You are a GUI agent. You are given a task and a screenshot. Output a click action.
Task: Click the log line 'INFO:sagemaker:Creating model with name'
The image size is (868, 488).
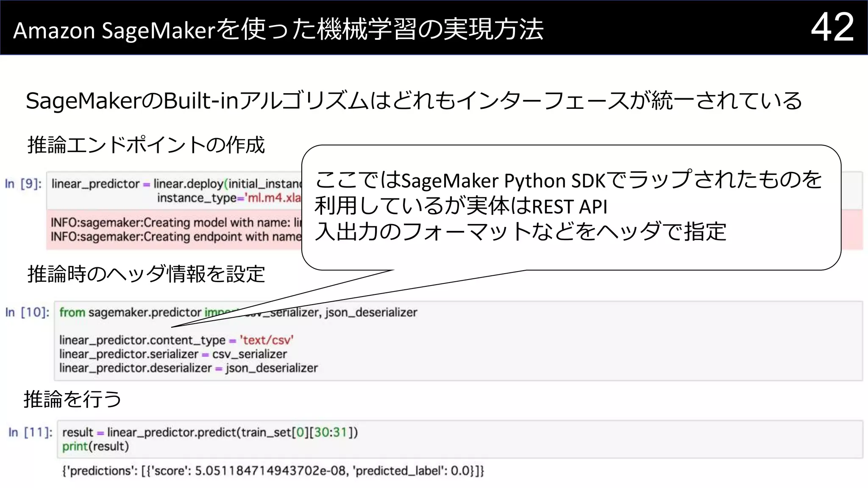[x=176, y=222]
